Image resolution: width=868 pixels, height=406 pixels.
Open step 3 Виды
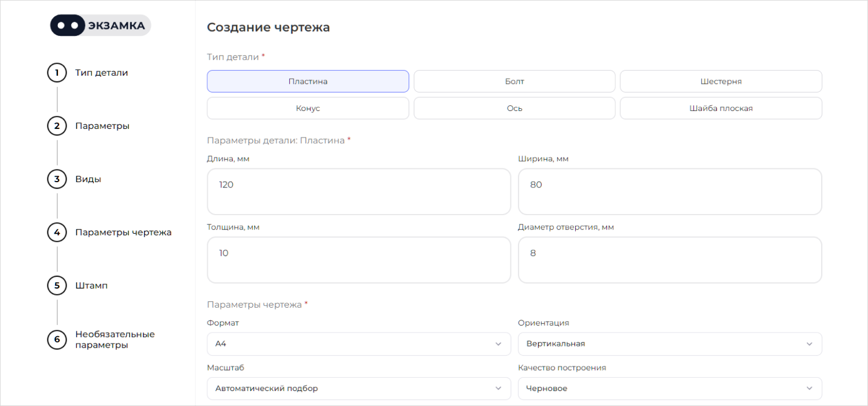(x=88, y=179)
